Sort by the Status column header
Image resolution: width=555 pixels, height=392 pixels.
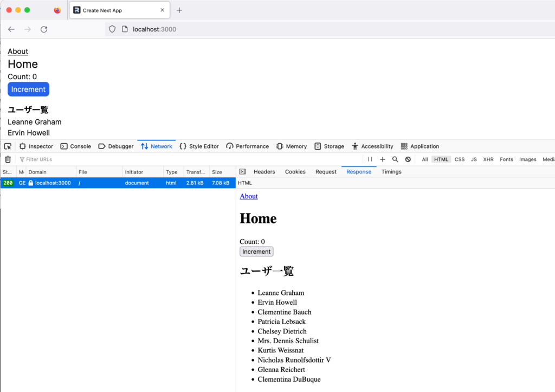tap(8, 172)
